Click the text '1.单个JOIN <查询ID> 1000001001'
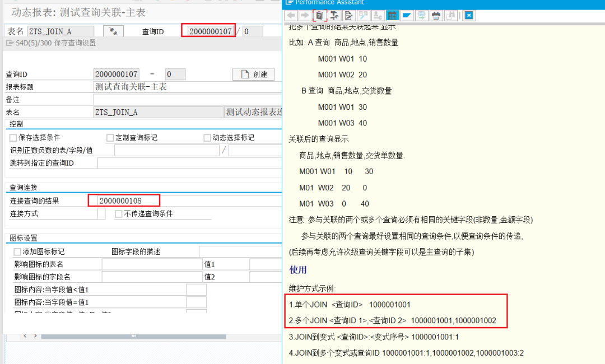This screenshot has height=364, width=605. [350, 305]
